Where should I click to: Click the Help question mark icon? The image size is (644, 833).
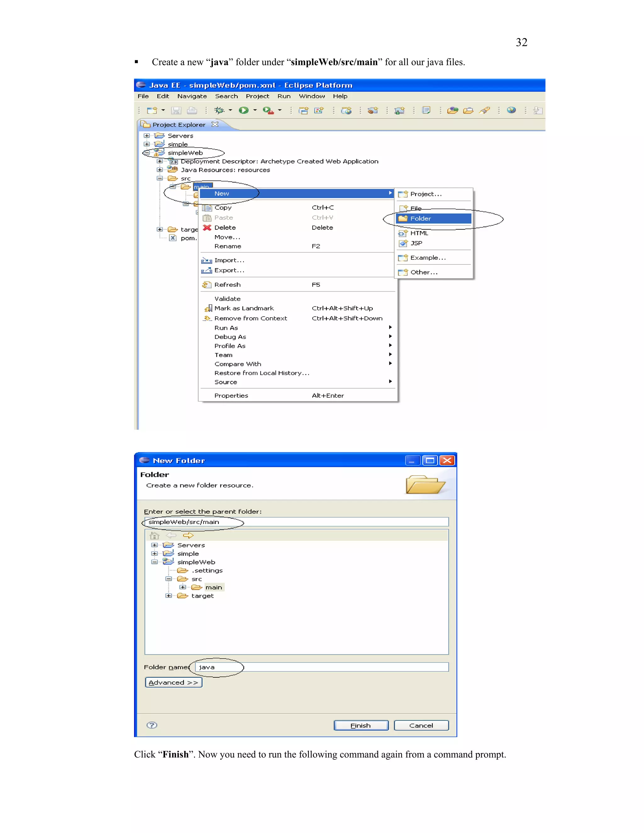point(152,725)
